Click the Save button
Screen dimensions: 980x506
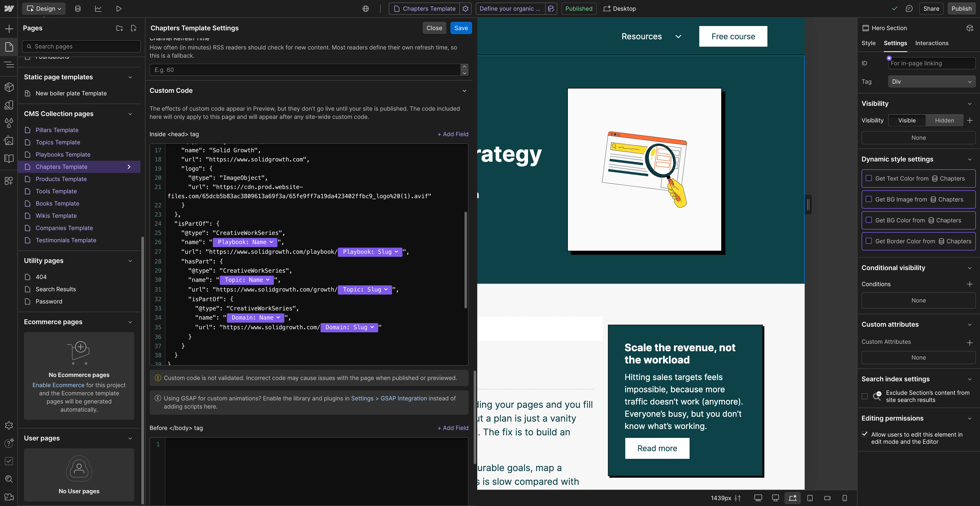[x=461, y=28]
